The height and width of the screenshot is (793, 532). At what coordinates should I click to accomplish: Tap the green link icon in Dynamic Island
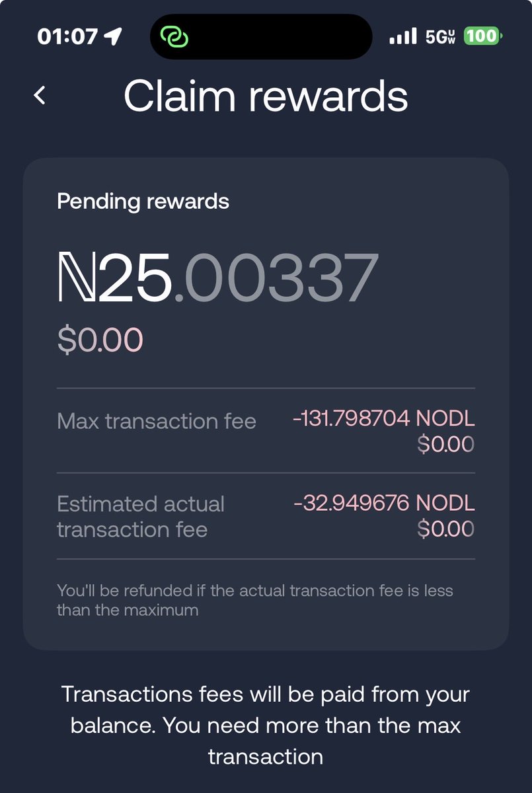[x=175, y=37]
